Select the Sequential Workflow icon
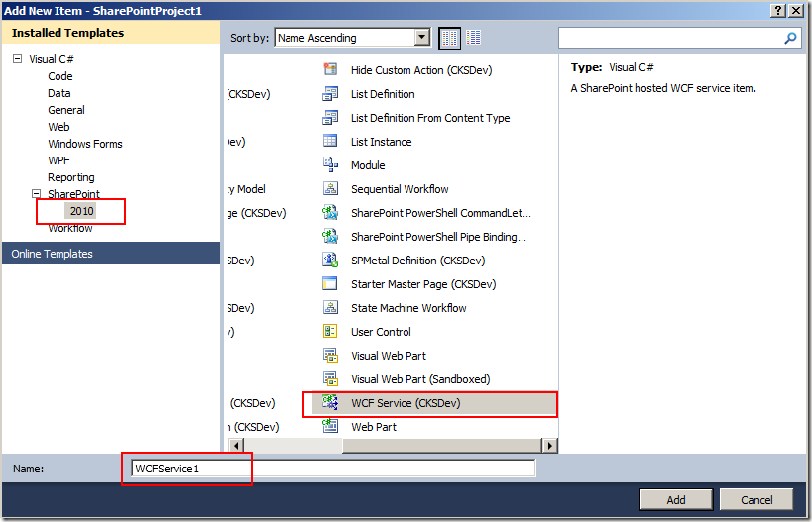 click(330, 189)
